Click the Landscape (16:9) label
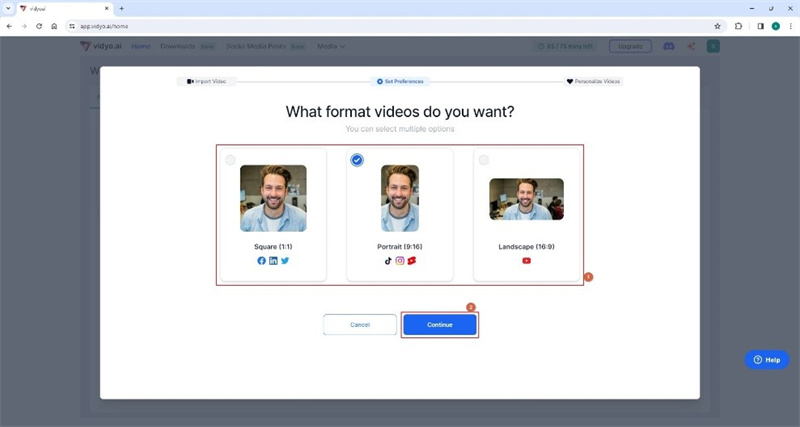This screenshot has height=427, width=800. click(x=527, y=247)
